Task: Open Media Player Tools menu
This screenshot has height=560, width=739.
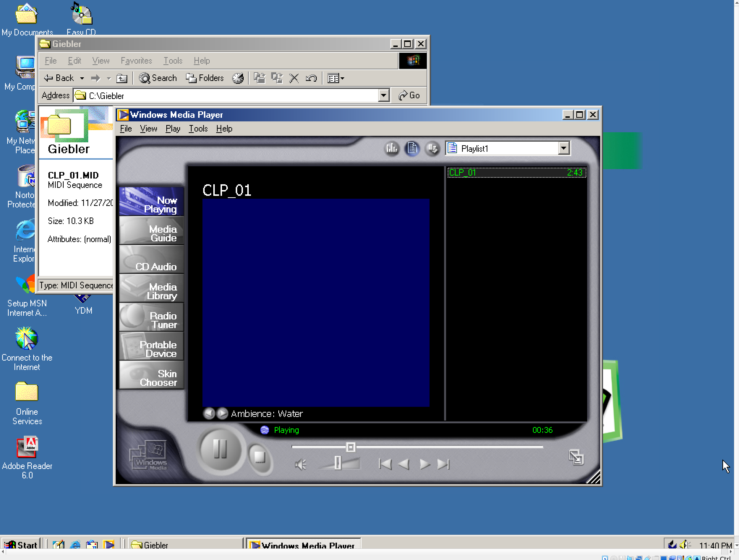Action: tap(198, 129)
